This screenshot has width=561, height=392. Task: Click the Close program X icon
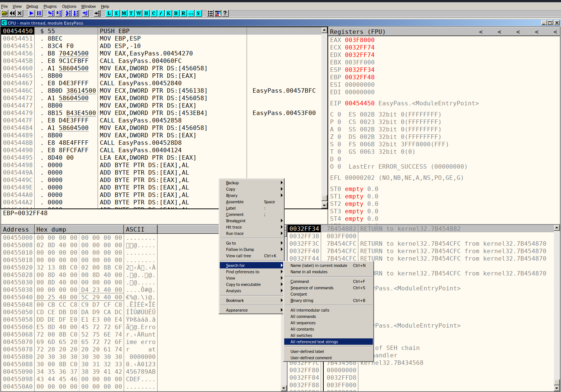20,13
